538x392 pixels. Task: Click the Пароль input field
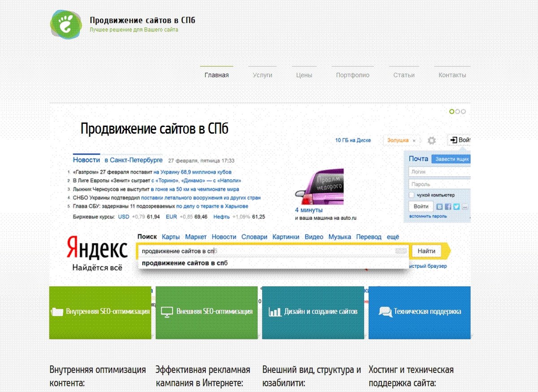(439, 184)
